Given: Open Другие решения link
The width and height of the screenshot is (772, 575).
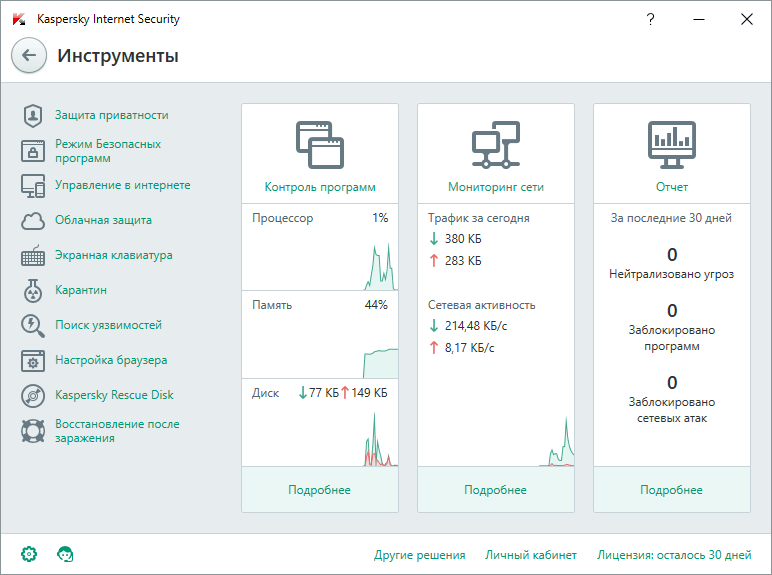Looking at the screenshot, I should [419, 555].
